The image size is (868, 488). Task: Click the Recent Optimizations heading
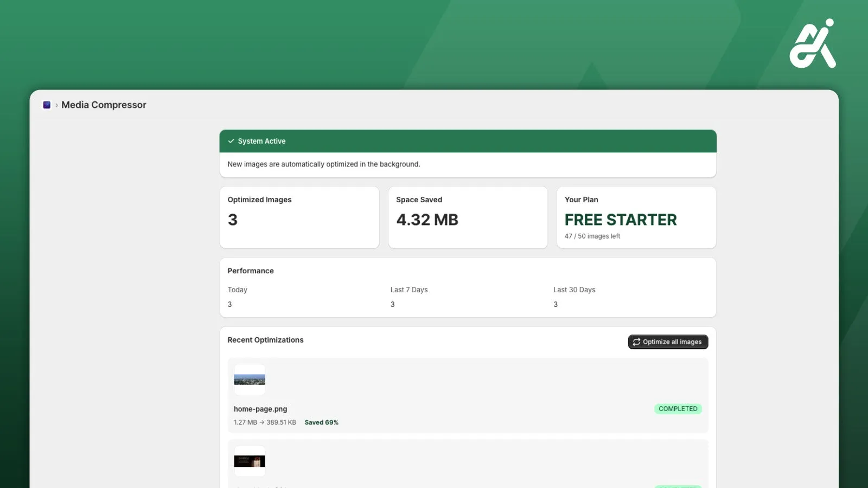[x=265, y=340]
